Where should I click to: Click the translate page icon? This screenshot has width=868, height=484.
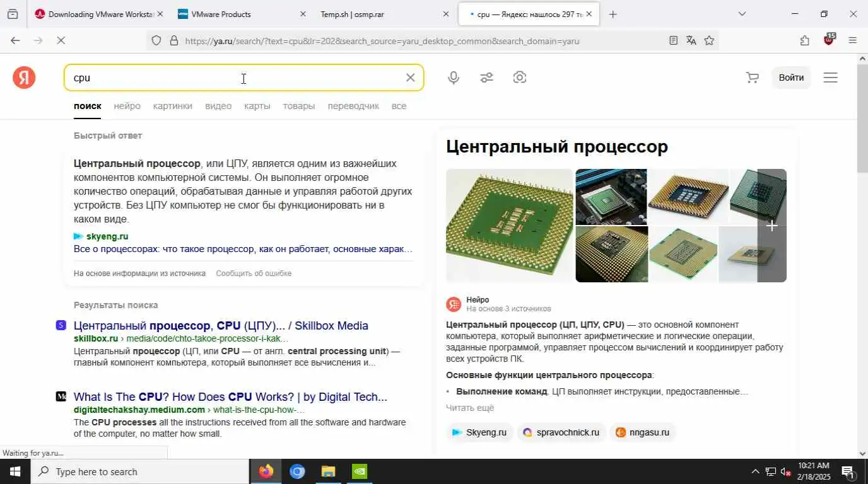click(x=691, y=40)
